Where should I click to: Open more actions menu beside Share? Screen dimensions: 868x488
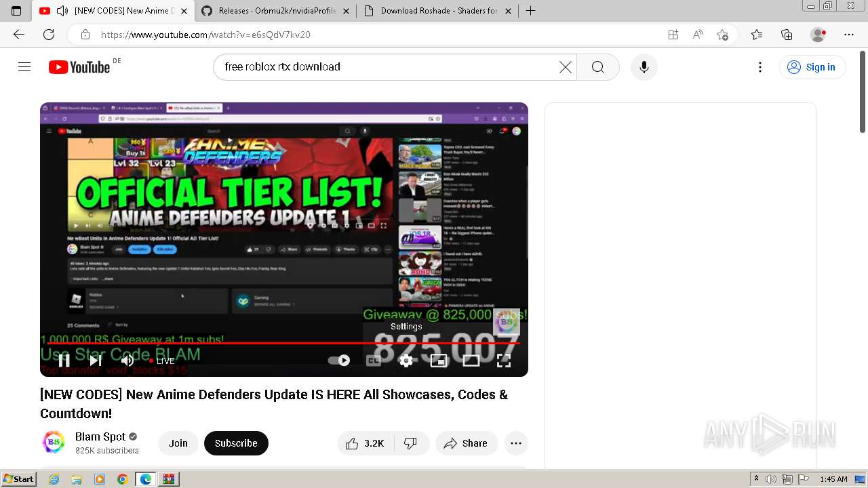(516, 443)
